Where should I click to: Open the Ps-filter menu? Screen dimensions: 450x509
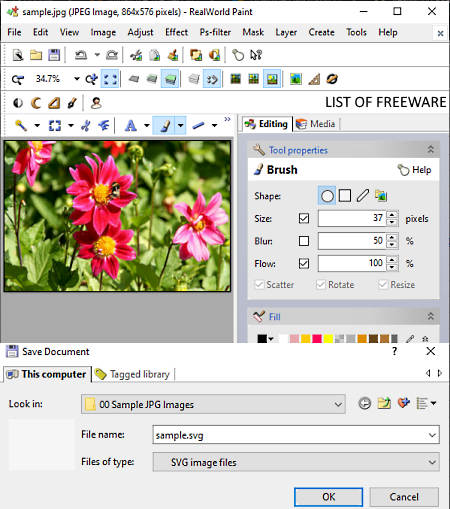click(x=215, y=32)
